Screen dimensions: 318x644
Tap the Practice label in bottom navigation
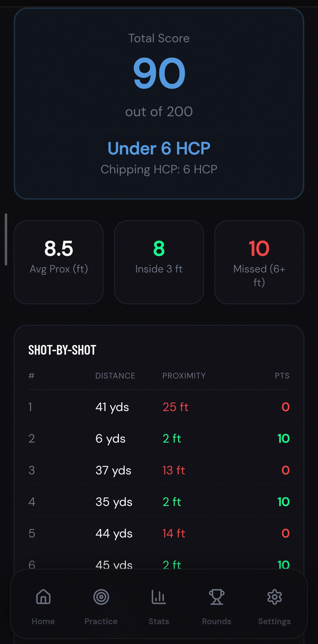[101, 621]
